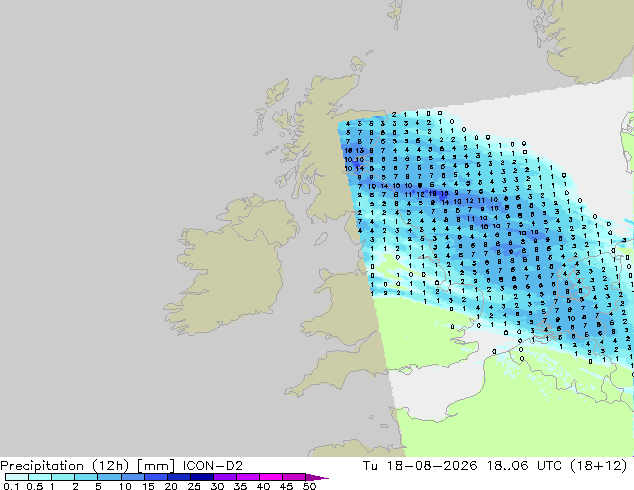This screenshot has width=634, height=490.
Task: Select the 10–15 mm legend color swatch
Action: click(132, 477)
